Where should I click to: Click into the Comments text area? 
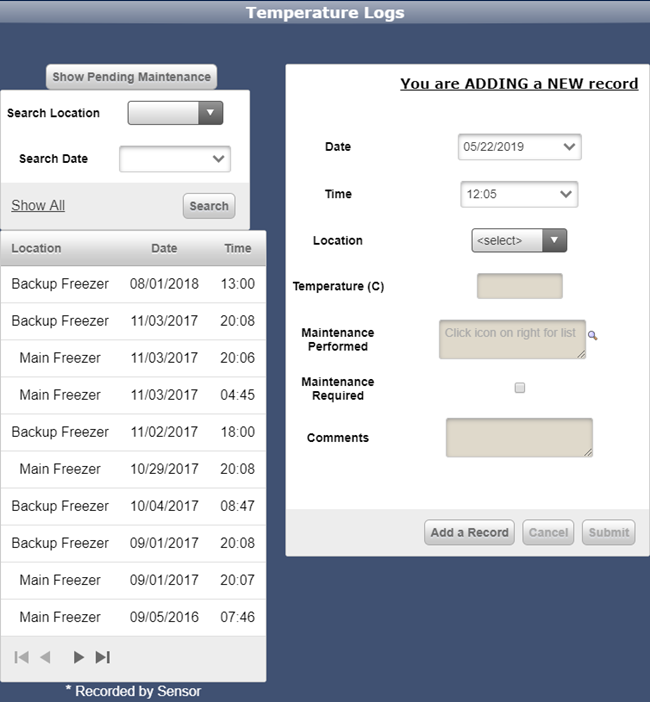click(x=519, y=438)
